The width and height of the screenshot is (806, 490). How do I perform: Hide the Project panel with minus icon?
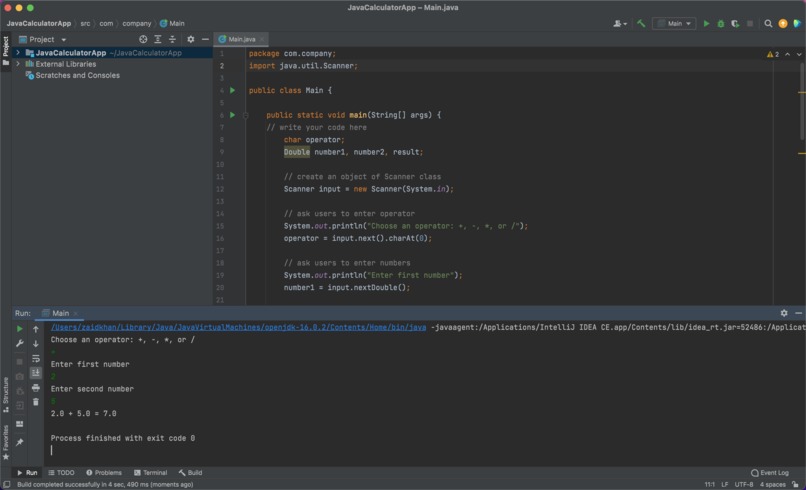pyautogui.click(x=205, y=39)
